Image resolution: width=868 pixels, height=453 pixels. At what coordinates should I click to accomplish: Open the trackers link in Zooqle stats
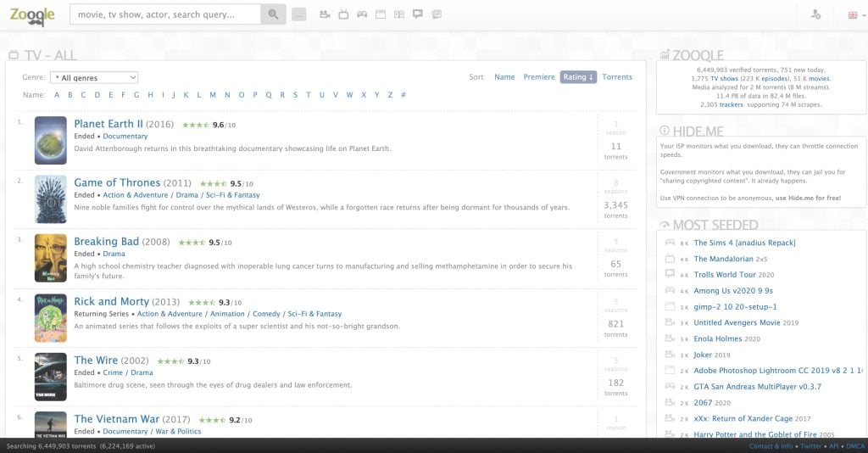pyautogui.click(x=731, y=104)
